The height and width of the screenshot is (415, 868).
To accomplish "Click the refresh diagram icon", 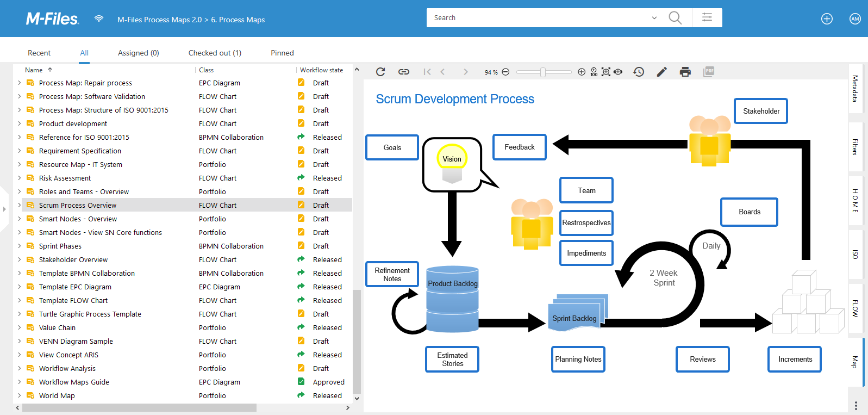I will (x=380, y=72).
